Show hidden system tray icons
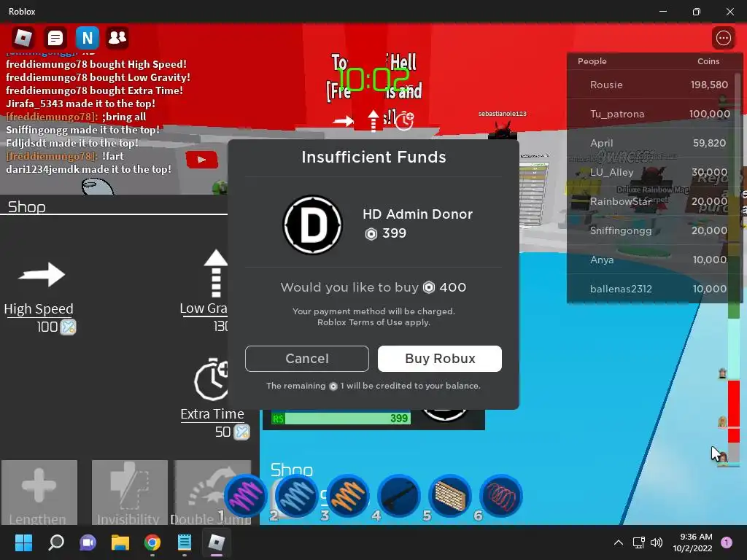The width and height of the screenshot is (747, 560). [619, 542]
